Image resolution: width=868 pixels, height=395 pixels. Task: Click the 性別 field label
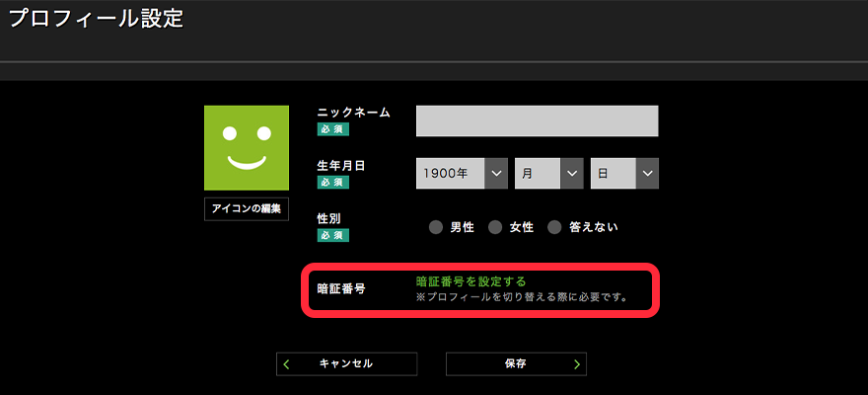click(328, 217)
